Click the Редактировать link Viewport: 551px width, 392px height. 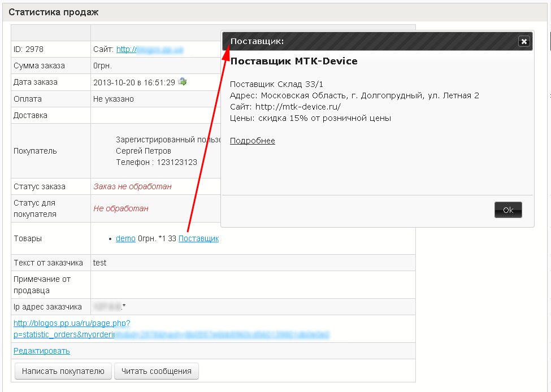[x=42, y=351]
